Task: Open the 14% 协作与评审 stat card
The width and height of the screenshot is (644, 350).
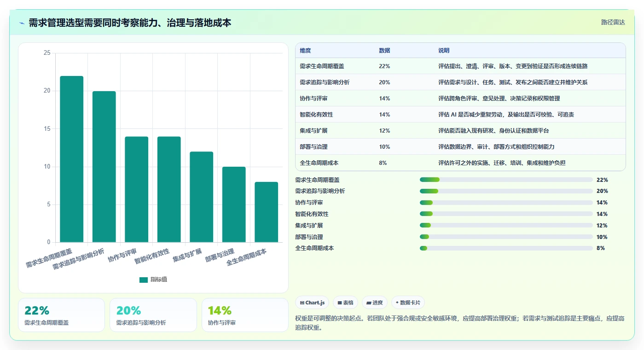Action: pos(245,315)
